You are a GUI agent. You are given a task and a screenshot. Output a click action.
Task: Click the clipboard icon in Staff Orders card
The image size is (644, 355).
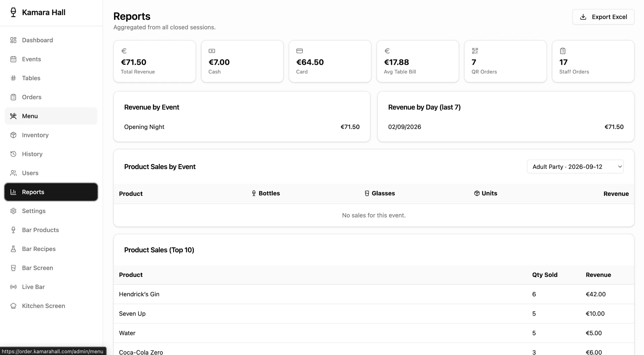(x=562, y=51)
